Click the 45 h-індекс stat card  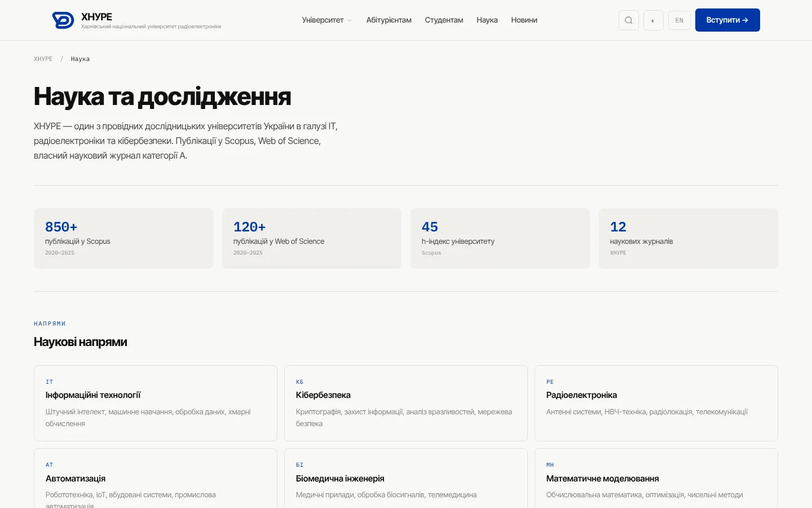tap(500, 239)
